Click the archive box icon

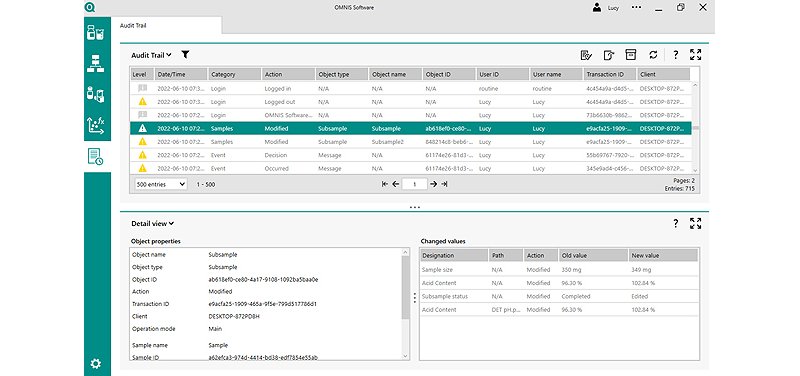coord(631,55)
